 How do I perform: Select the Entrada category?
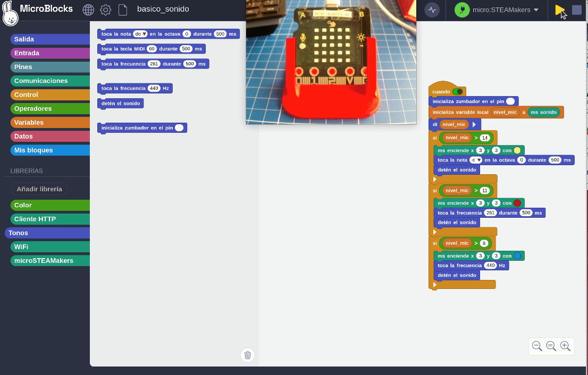pyautogui.click(x=50, y=53)
